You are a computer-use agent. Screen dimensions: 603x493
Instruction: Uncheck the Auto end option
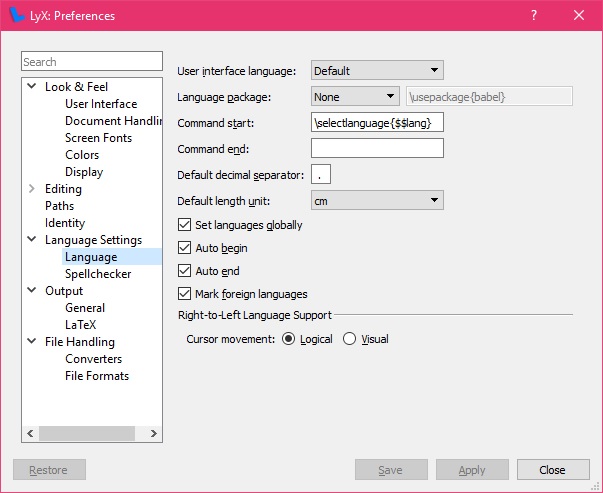pyautogui.click(x=185, y=271)
